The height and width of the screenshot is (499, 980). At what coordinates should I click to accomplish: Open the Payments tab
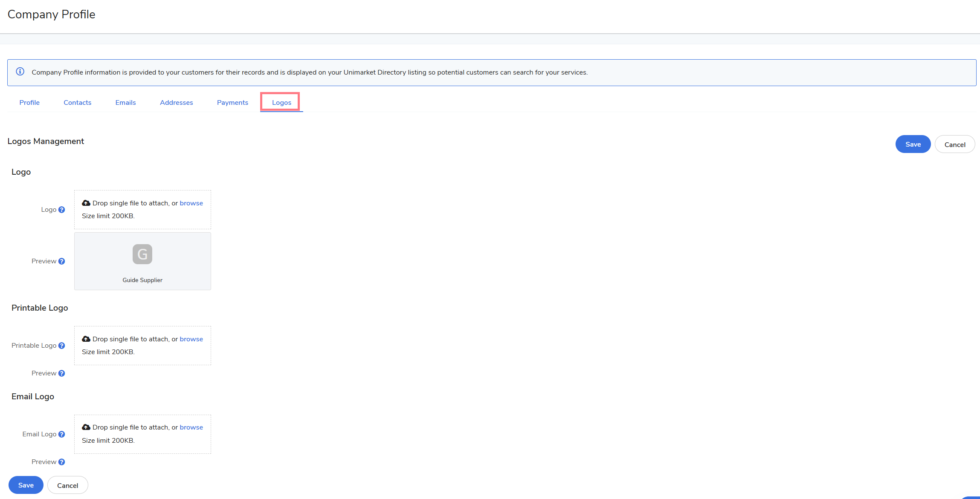(x=232, y=103)
